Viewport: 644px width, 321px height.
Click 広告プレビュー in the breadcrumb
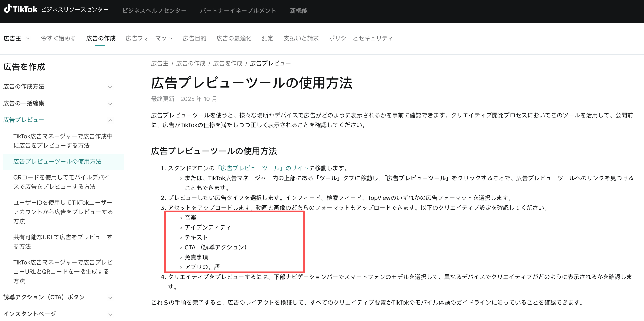[270, 63]
